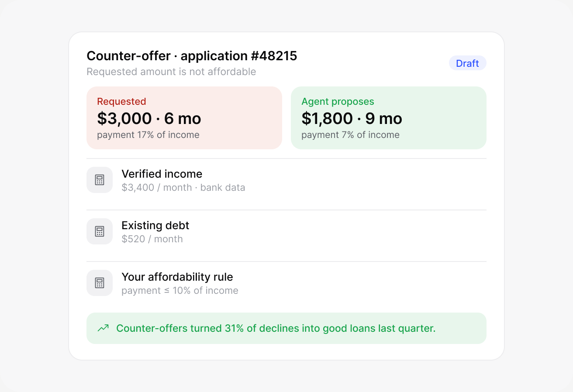Viewport: 573px width, 392px height.
Task: Click the green "Agent proposes" label
Action: pyautogui.click(x=338, y=102)
